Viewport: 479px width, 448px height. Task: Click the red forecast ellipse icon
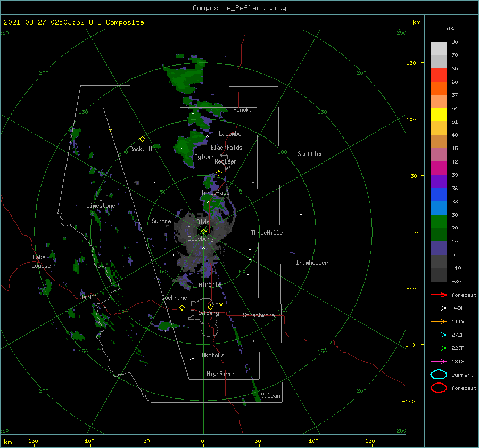pyautogui.click(x=439, y=388)
